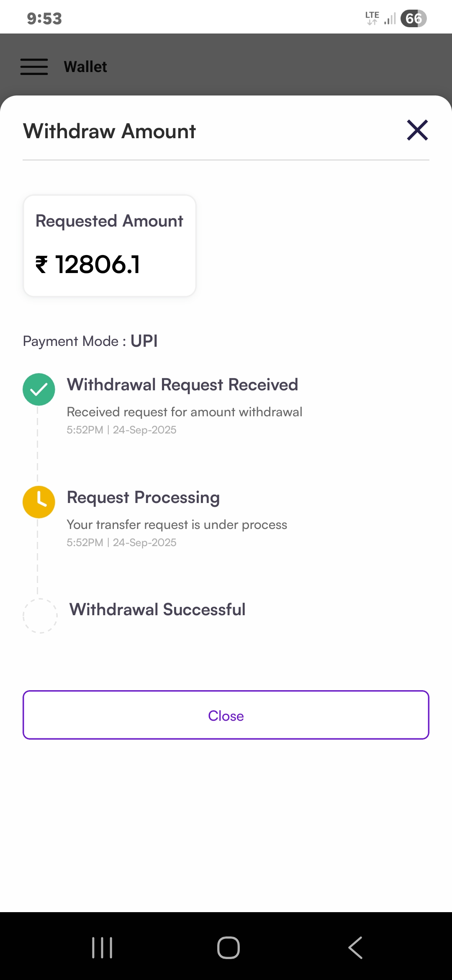
Task: Tap the status bar clock time
Action: click(x=44, y=18)
